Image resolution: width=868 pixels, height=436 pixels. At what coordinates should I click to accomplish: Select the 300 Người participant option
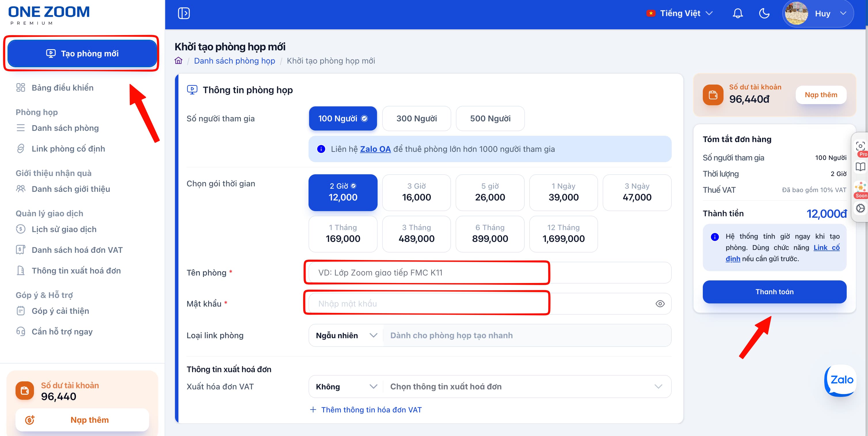pos(416,118)
